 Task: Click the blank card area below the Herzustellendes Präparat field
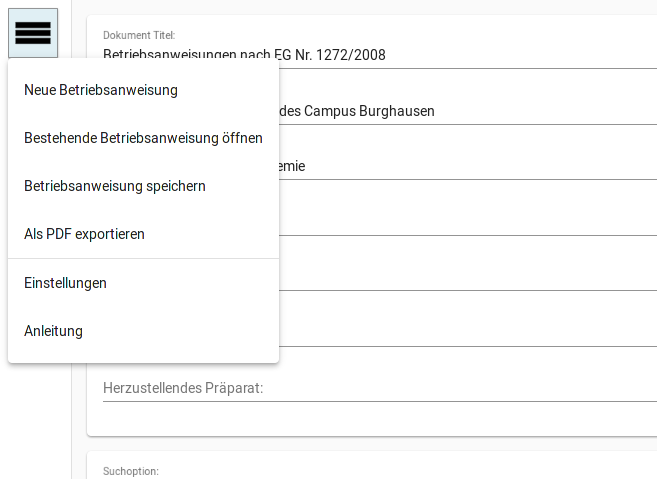pyautogui.click(x=371, y=419)
